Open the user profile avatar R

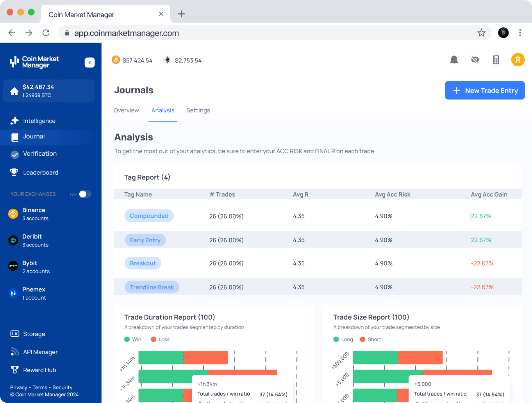point(518,60)
